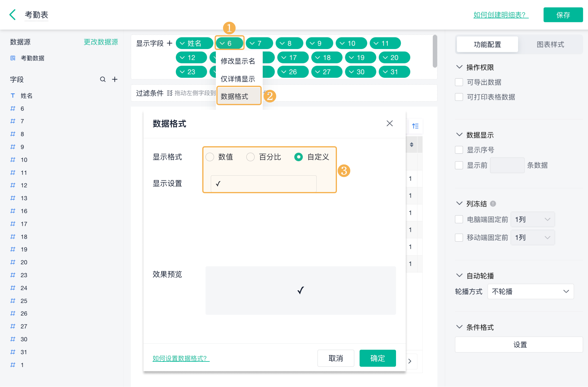Click the 保存 button
The height and width of the screenshot is (387, 588).
563,15
